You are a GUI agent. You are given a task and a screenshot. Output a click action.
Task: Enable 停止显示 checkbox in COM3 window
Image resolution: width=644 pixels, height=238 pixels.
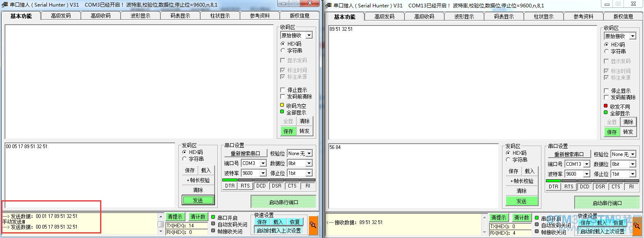(x=283, y=89)
